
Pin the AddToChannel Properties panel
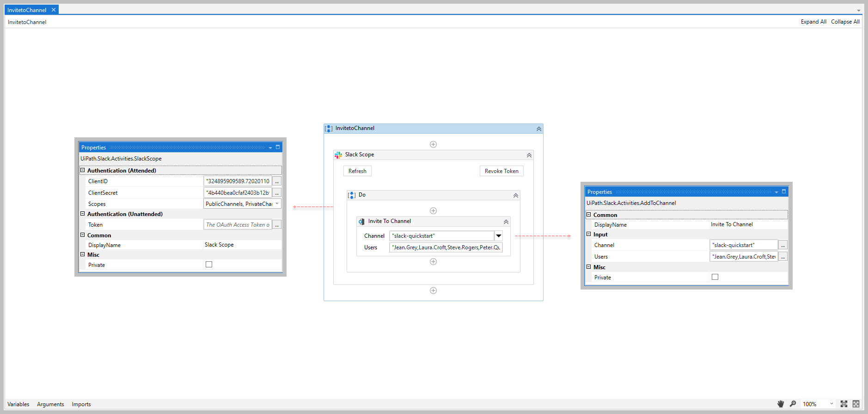coord(784,192)
